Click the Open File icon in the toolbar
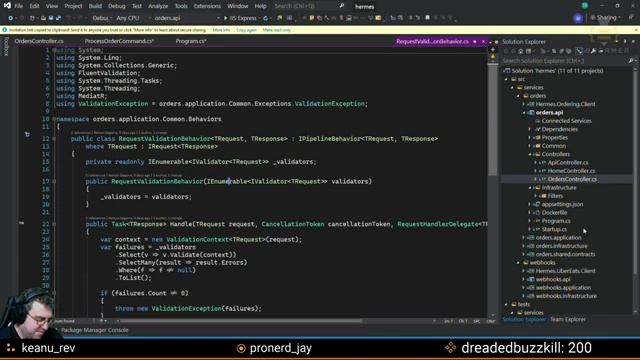The height and width of the screenshot is (360, 640). 43,18
